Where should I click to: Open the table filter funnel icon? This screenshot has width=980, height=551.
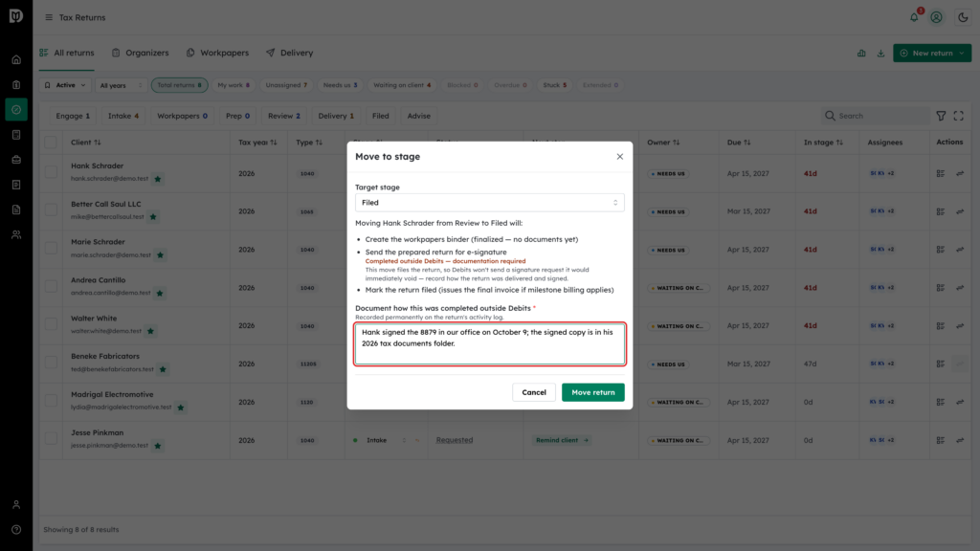941,116
